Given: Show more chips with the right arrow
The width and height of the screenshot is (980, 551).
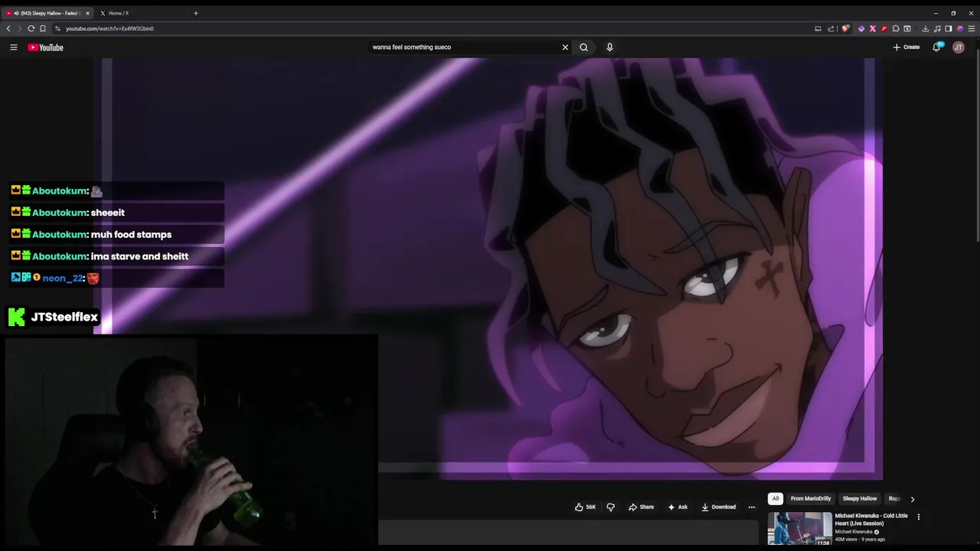Looking at the screenshot, I should [912, 499].
